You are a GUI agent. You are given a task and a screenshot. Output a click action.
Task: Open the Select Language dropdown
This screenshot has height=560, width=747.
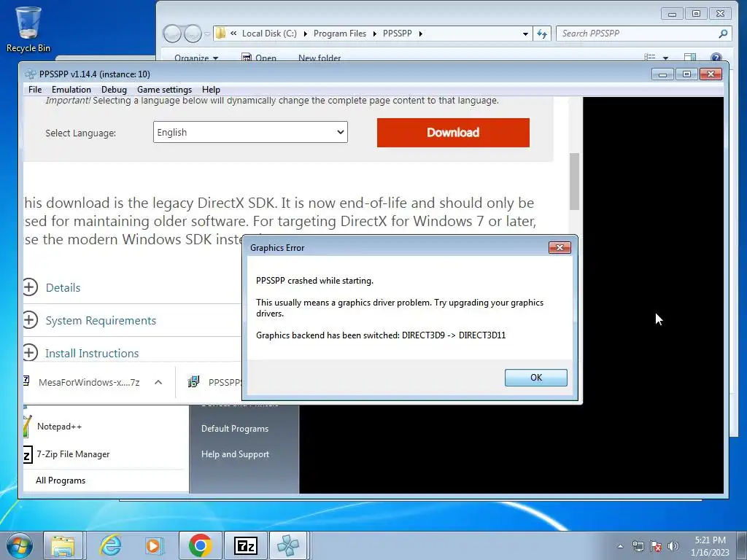pos(250,132)
